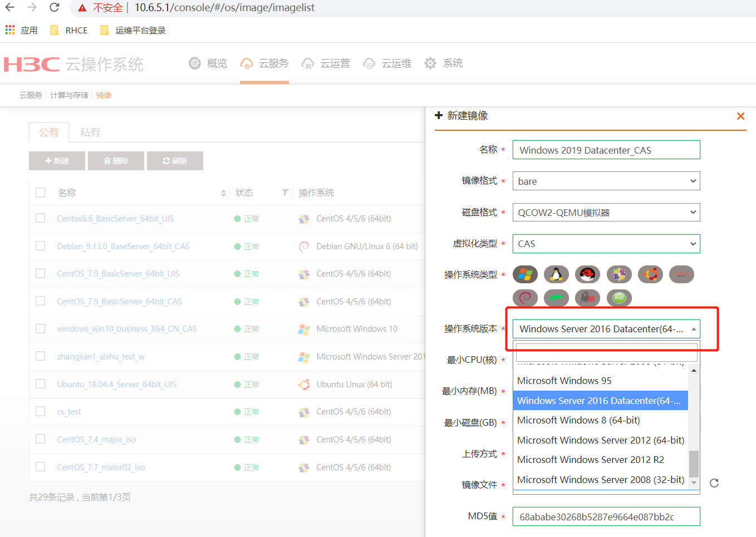Check the Ubuntu_18.04.4_Server_64bit_UIS row checkbox
The image size is (756, 537).
(41, 384)
